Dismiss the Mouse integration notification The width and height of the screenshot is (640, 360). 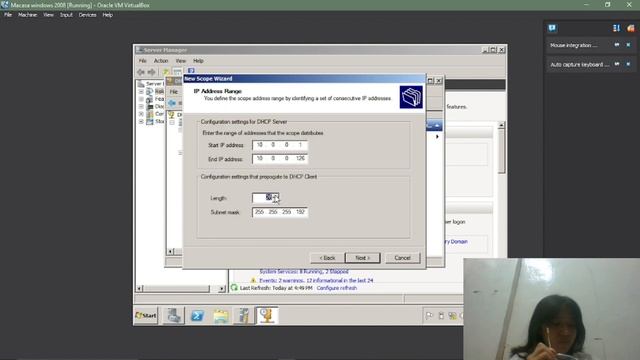(x=628, y=45)
